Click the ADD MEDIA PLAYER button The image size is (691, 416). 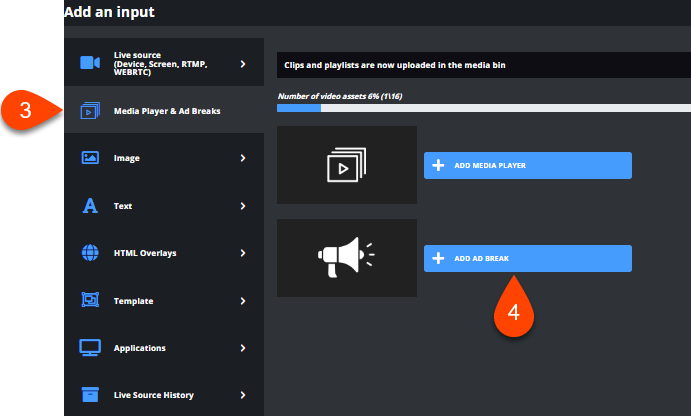tap(528, 166)
